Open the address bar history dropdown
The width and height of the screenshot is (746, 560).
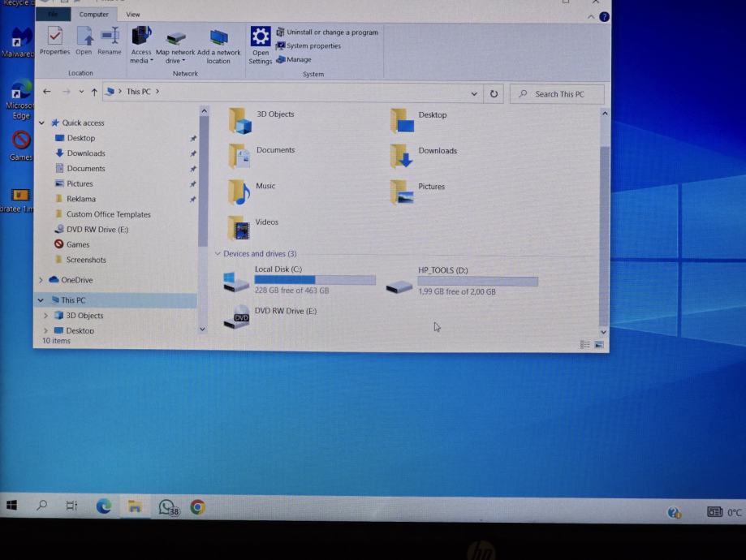tap(474, 94)
